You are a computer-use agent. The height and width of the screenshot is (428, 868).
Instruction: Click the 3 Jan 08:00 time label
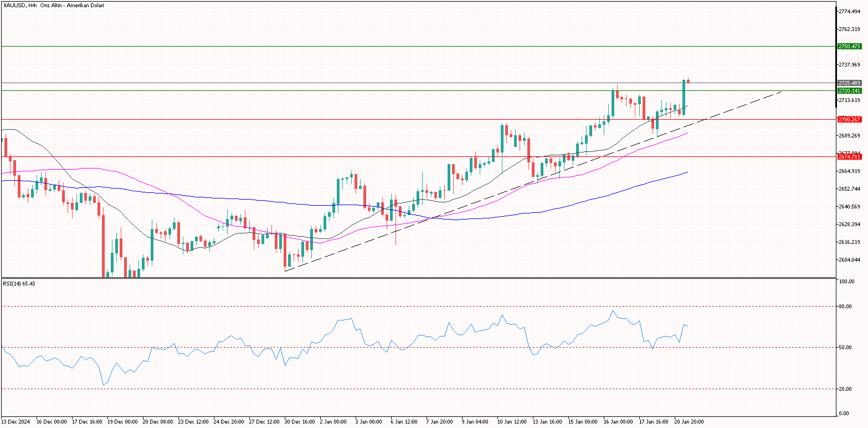coord(370,422)
